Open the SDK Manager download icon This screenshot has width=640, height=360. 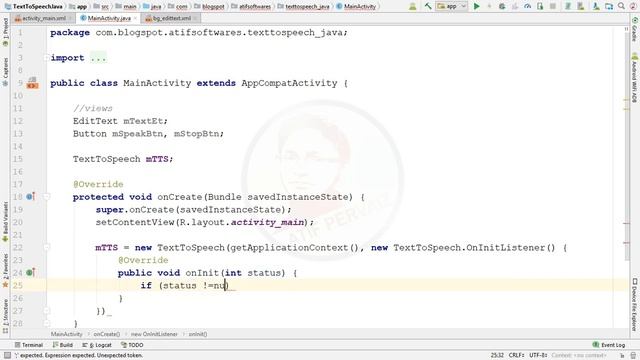596,6
